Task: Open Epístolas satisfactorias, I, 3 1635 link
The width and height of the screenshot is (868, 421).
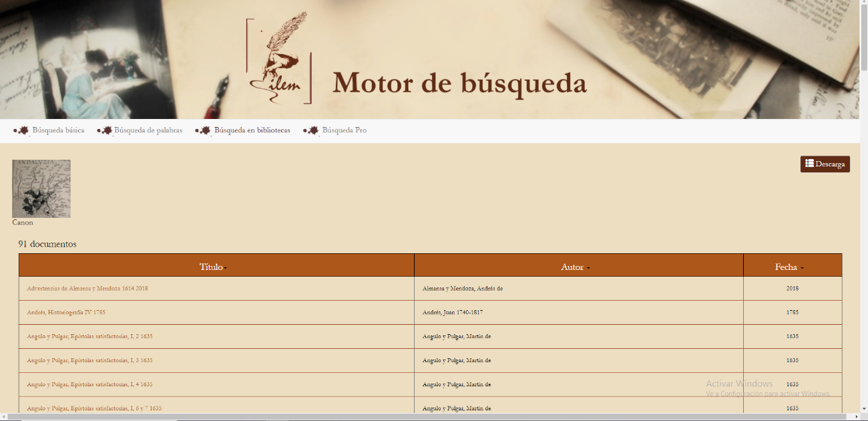Action: (89, 360)
